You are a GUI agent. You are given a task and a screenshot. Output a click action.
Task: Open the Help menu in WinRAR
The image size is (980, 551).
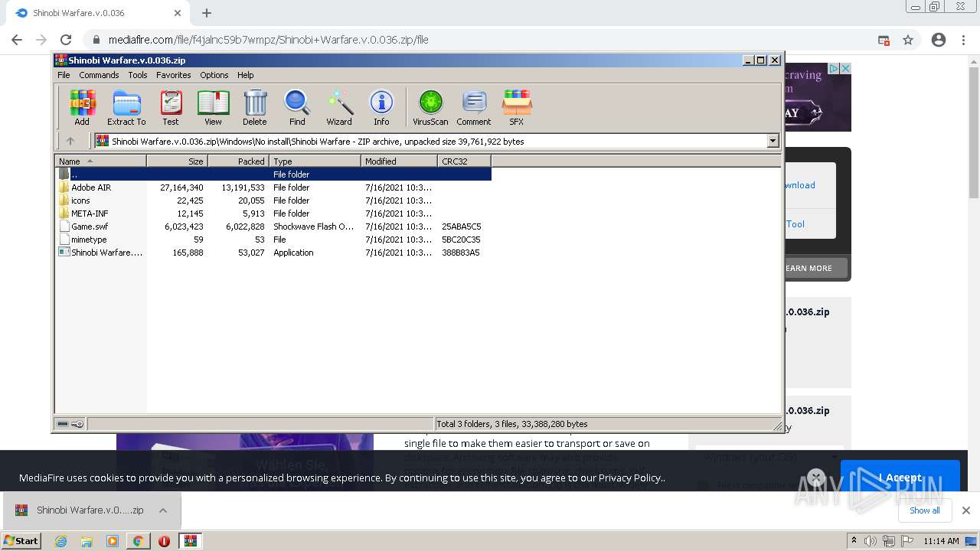tap(245, 75)
